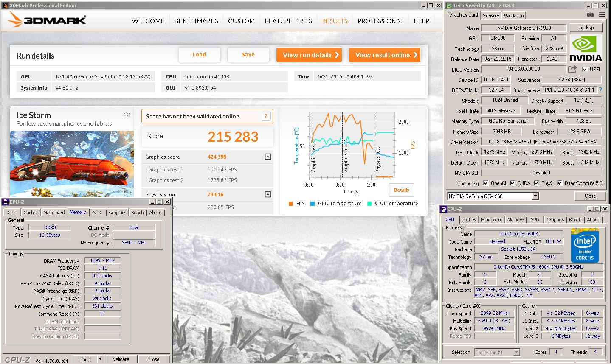Collapse the Graphics score section

tap(268, 157)
